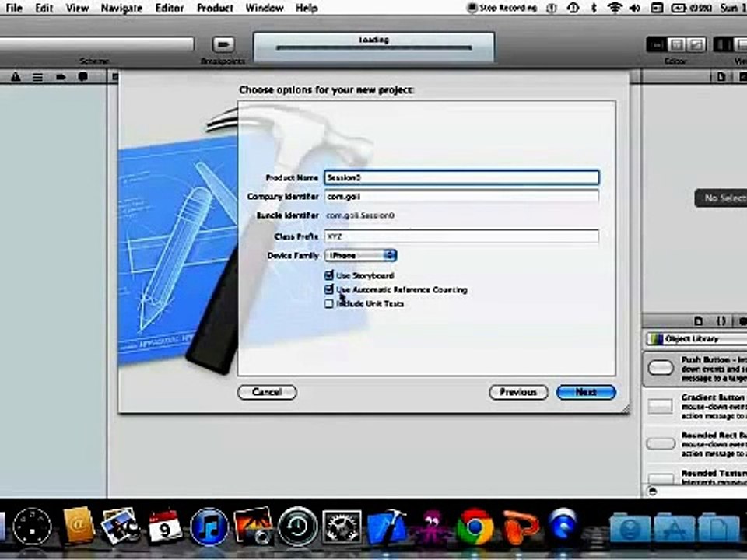Viewport: 747px width, 560px height.
Task: Open Device Family iPhone dropdown
Action: click(360, 255)
